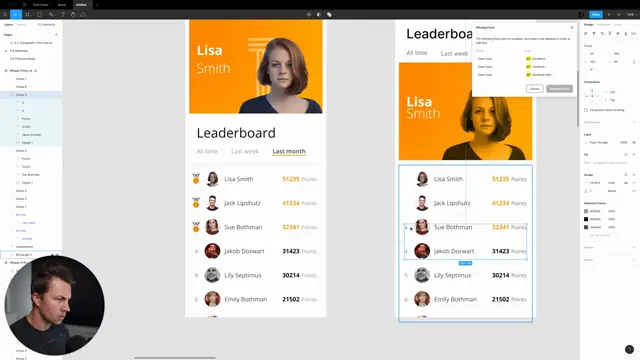This screenshot has width=640, height=360.
Task: Select the Prototype tab
Action: (x=603, y=24)
